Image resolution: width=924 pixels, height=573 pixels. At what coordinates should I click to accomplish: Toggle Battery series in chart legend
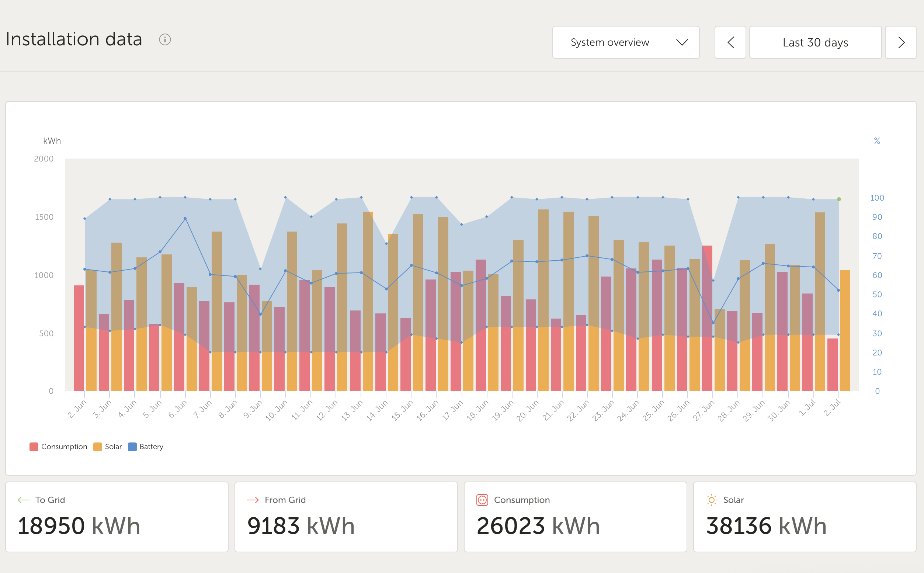pyautogui.click(x=151, y=447)
